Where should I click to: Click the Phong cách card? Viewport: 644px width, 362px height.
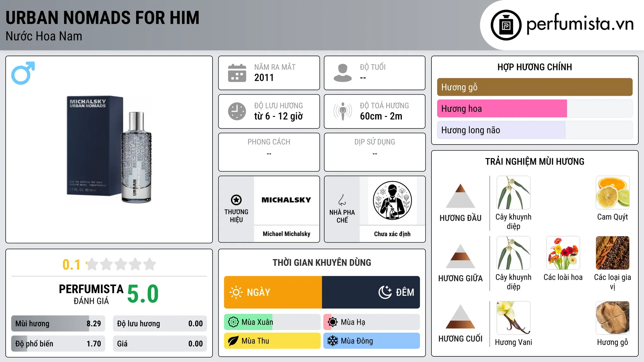(x=269, y=152)
